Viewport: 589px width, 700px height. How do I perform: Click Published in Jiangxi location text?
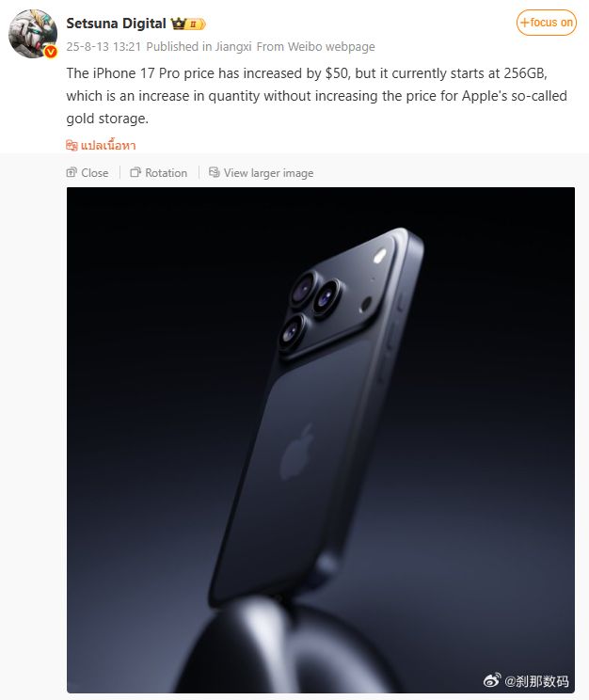[199, 46]
